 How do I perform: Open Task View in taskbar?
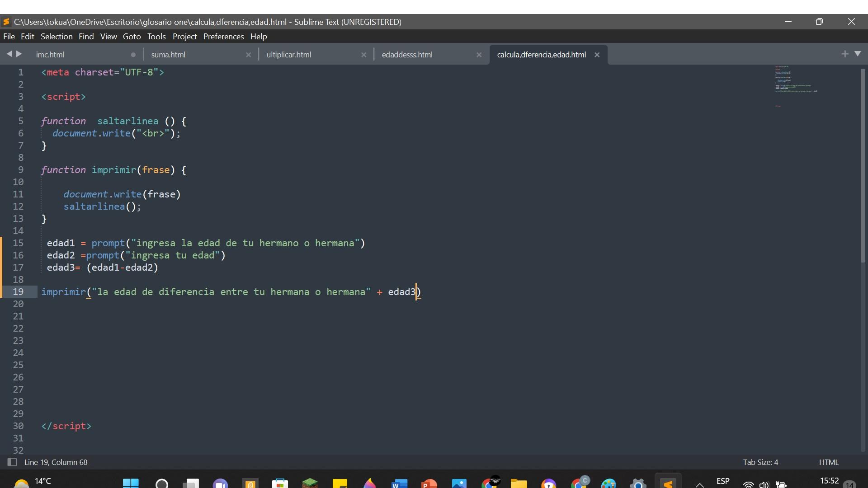(191, 483)
